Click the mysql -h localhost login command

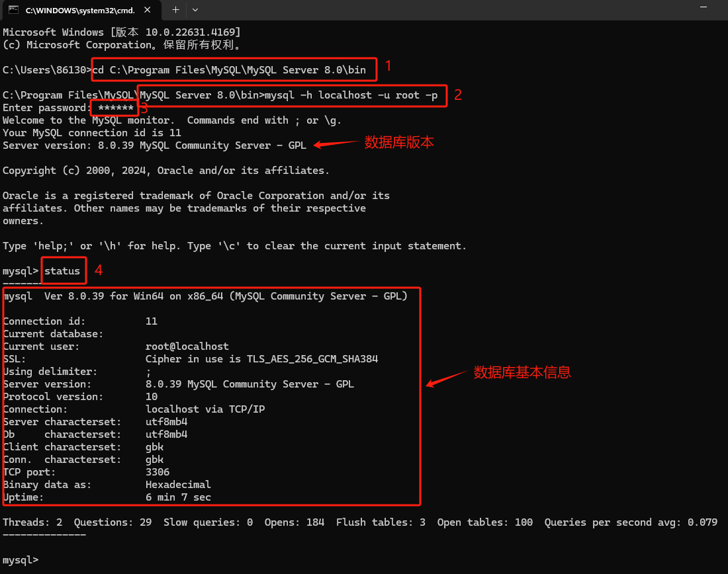tap(351, 95)
